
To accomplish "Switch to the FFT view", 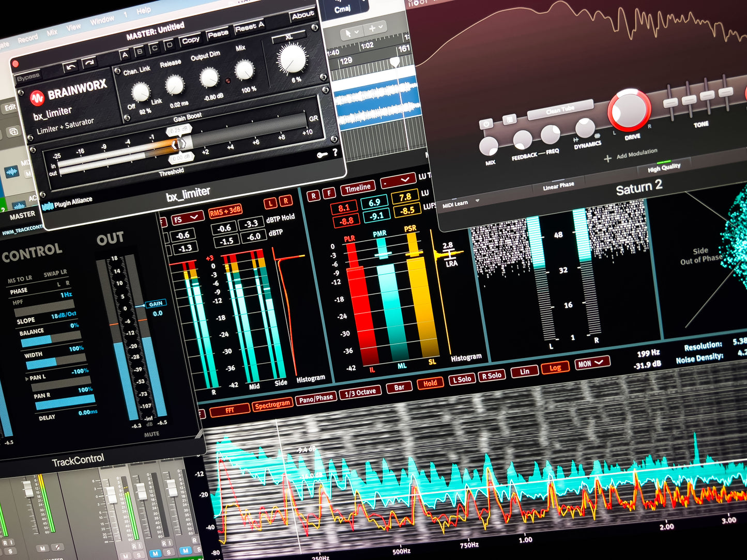I will coord(229,411).
